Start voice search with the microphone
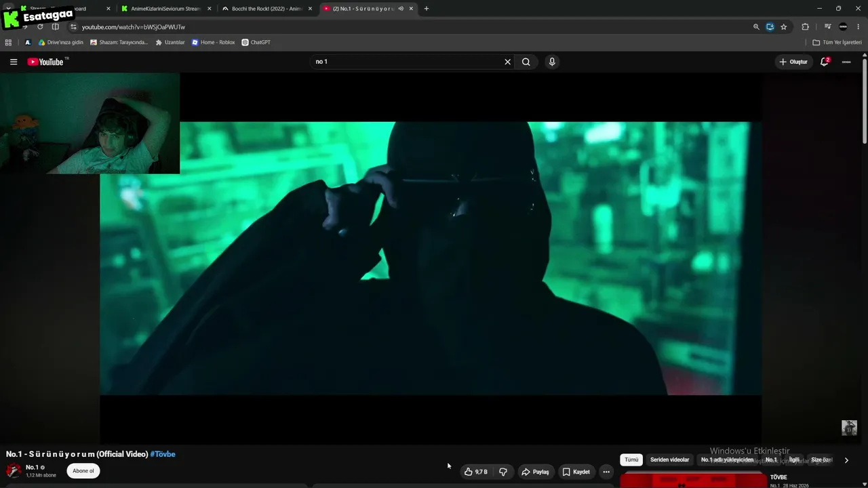 pos(552,62)
